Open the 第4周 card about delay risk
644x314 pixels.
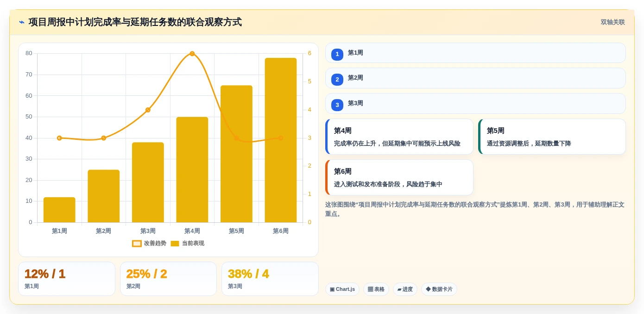[x=399, y=137]
